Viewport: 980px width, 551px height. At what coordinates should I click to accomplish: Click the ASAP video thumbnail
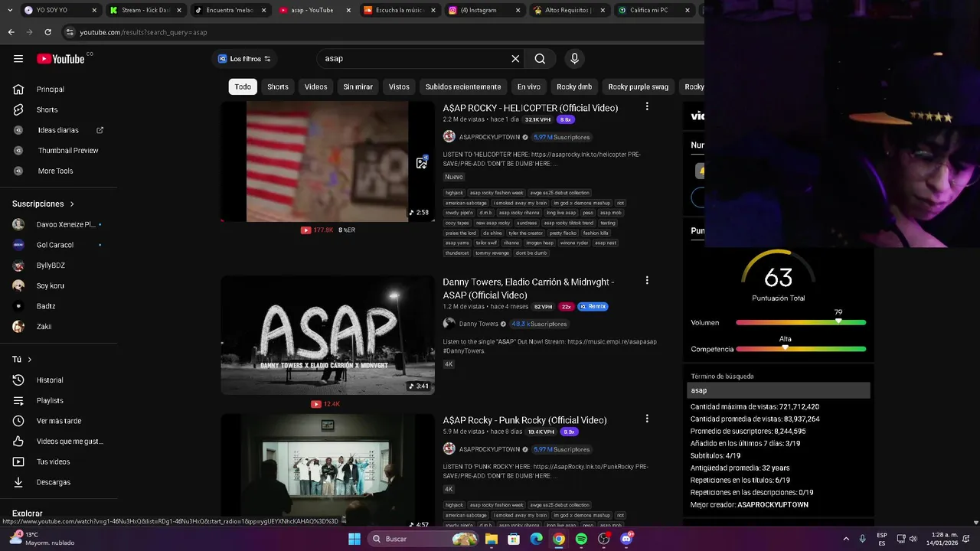[x=328, y=335]
